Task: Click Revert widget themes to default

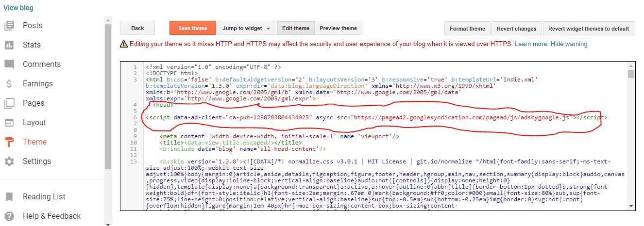Action: click(x=589, y=29)
